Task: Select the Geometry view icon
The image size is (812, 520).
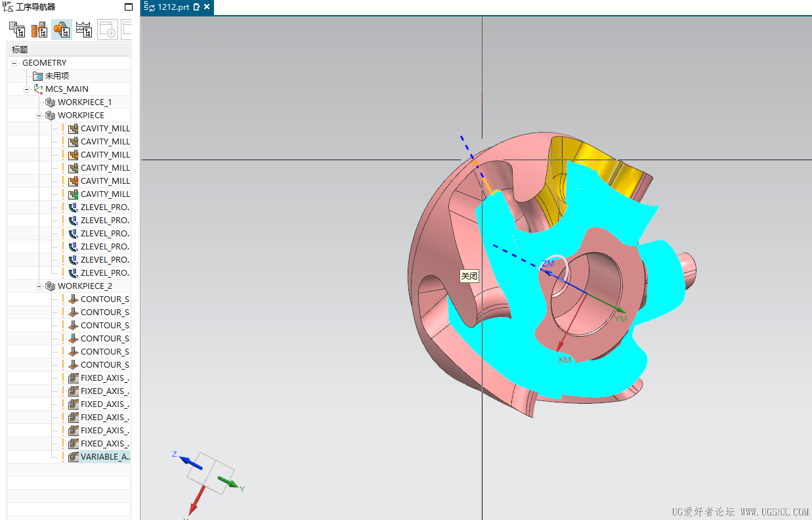Action: point(62,30)
